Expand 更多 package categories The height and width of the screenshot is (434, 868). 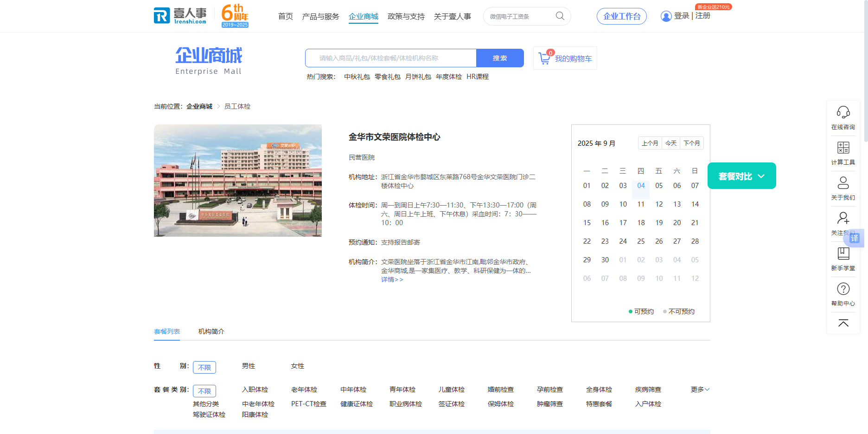coord(700,389)
